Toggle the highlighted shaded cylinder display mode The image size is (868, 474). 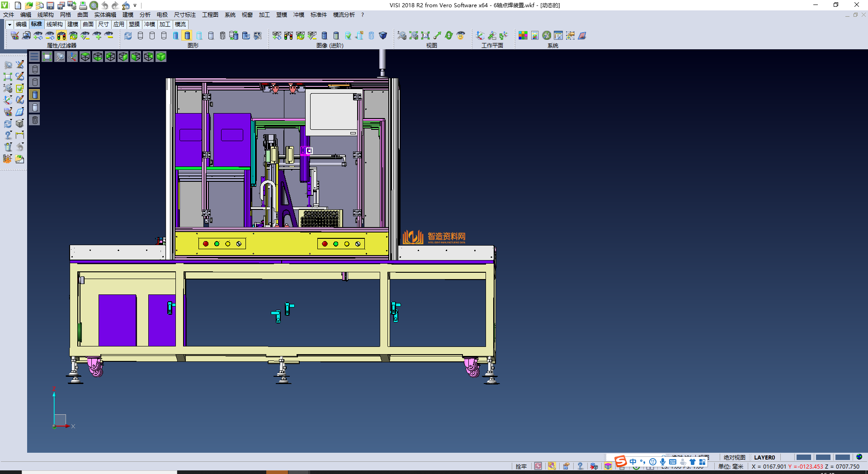tap(187, 36)
